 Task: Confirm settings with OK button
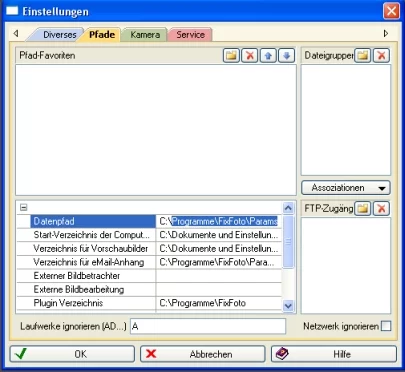[72, 354]
